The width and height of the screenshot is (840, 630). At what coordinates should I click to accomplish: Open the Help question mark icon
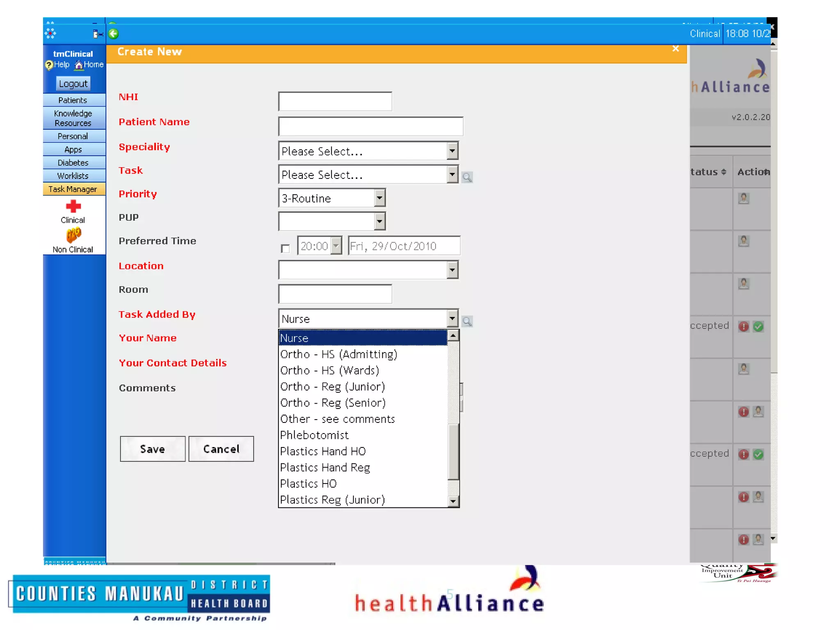(49, 65)
